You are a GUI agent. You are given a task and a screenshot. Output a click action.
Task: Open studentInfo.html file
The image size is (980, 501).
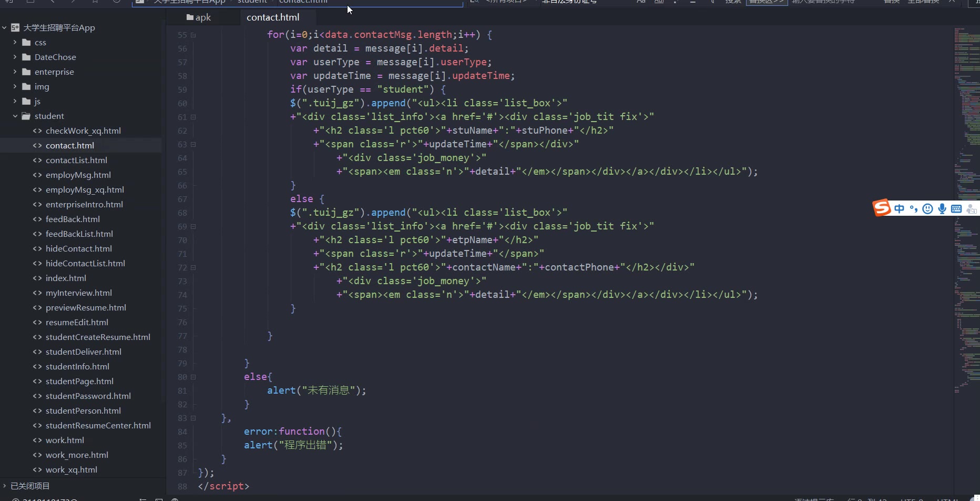click(77, 366)
